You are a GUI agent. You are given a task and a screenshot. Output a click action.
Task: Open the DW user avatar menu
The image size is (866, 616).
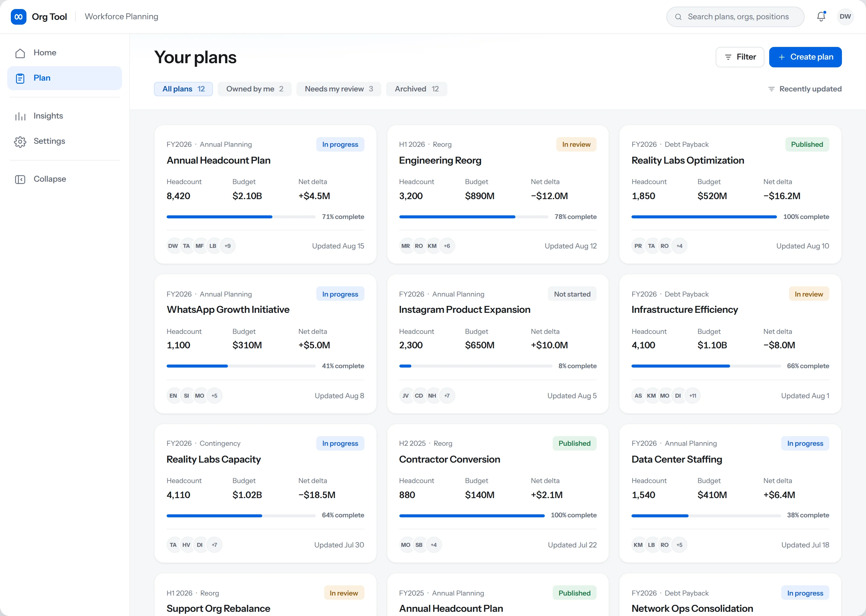tap(845, 17)
